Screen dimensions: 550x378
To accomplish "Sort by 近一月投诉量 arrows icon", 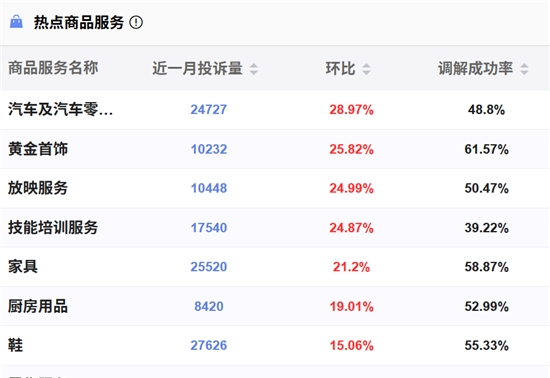I will [254, 69].
